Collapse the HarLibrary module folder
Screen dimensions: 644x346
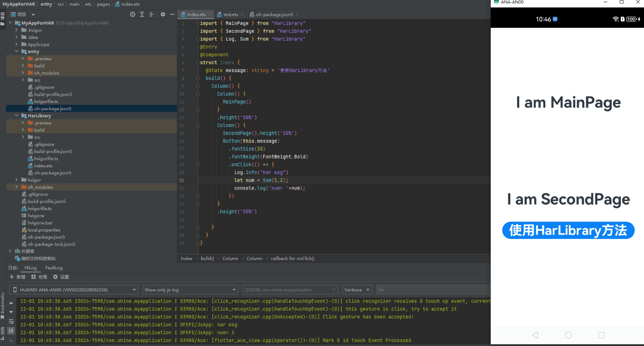(x=17, y=116)
